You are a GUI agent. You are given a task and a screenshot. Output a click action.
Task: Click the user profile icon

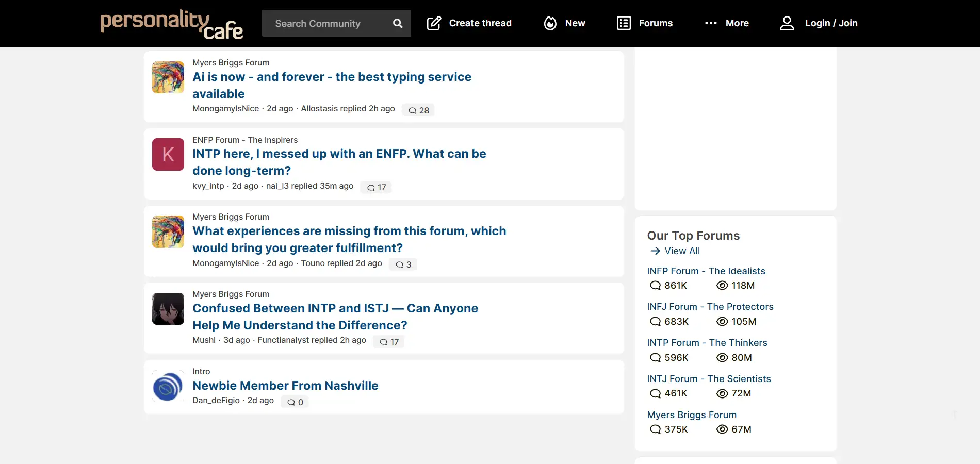click(787, 23)
